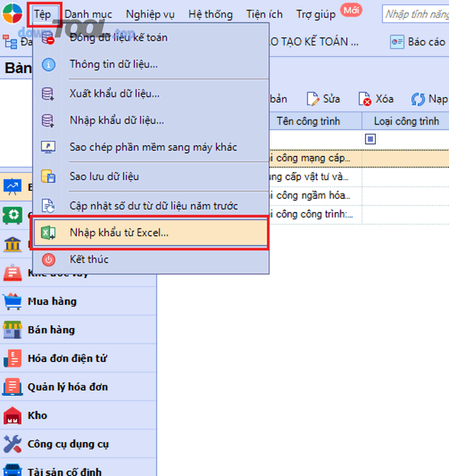
Task: Click the Mới badge beside Trợ giúp
Action: tap(351, 10)
